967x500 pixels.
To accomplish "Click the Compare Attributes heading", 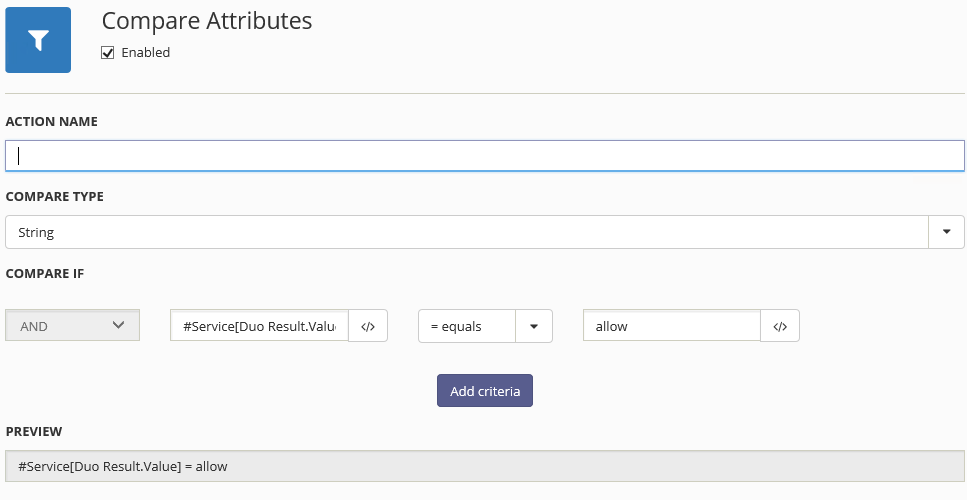I will (207, 22).
